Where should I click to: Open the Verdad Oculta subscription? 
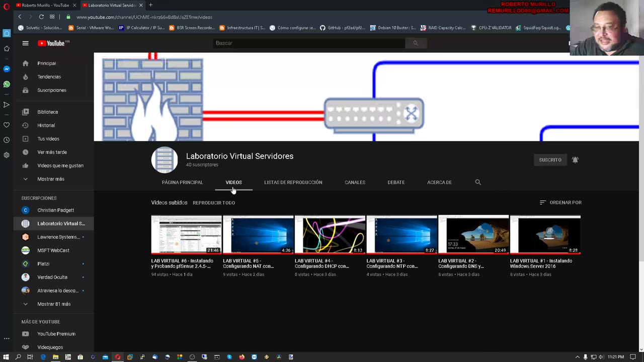tap(53, 277)
